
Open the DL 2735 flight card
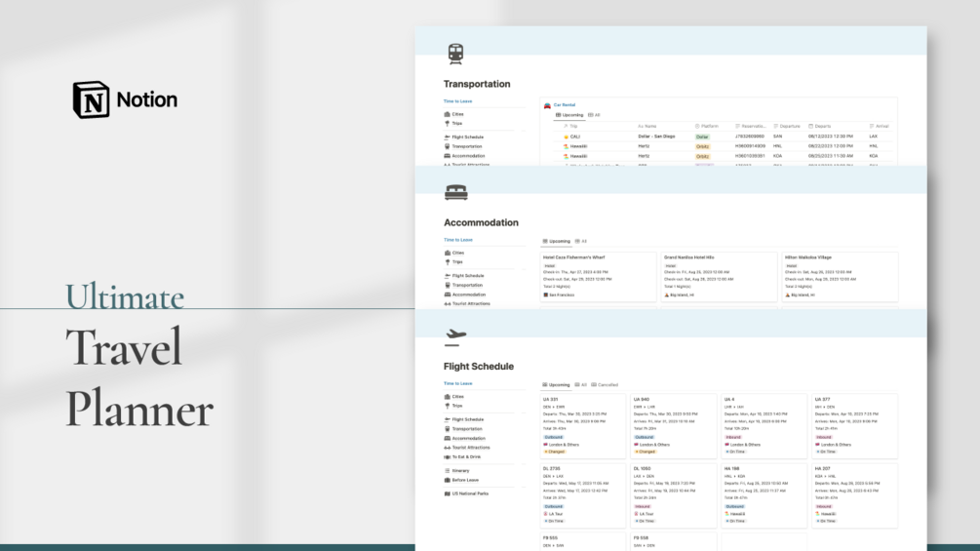coord(582,495)
